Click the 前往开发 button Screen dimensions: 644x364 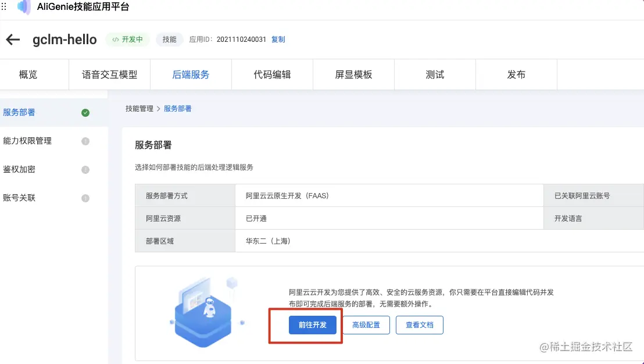coord(313,325)
